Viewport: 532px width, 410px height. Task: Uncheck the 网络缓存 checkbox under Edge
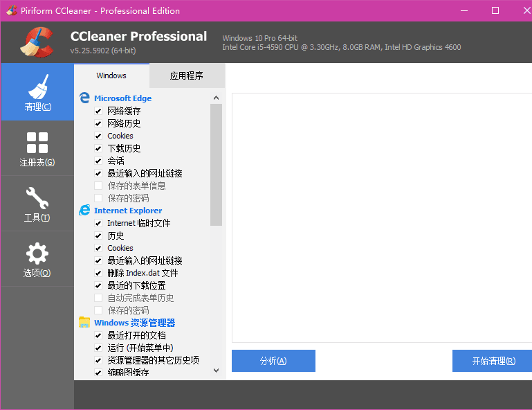(x=98, y=111)
